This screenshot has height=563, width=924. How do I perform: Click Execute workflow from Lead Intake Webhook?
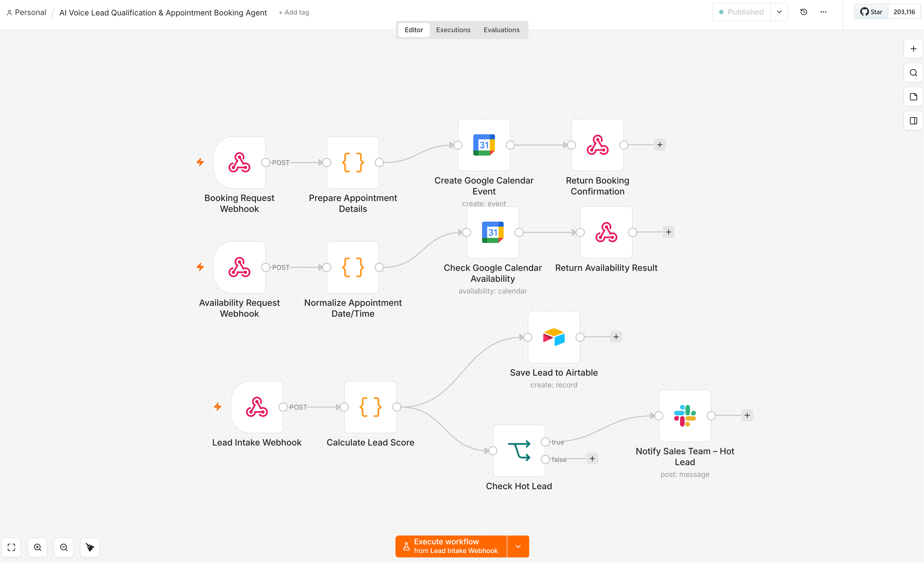point(451,546)
